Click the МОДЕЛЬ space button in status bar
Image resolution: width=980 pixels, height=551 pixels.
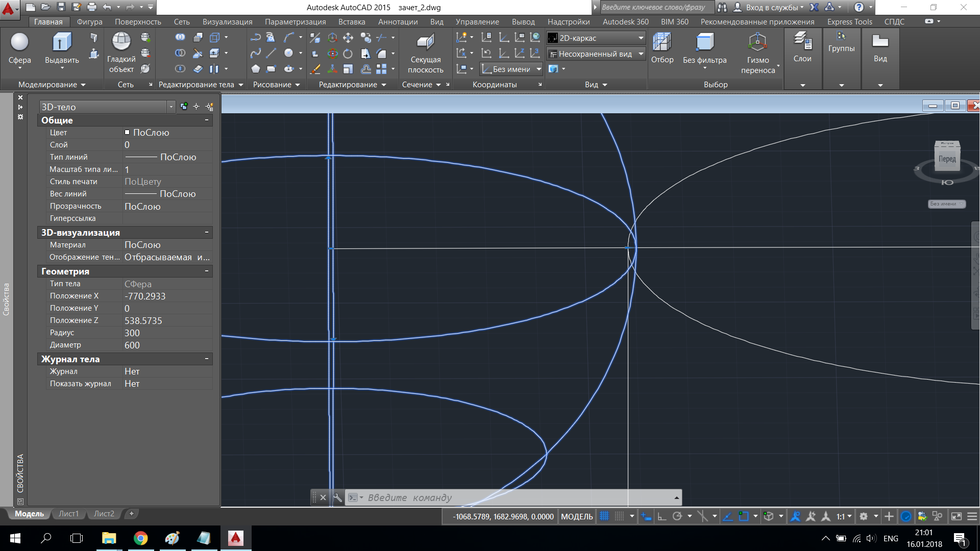coord(577,516)
